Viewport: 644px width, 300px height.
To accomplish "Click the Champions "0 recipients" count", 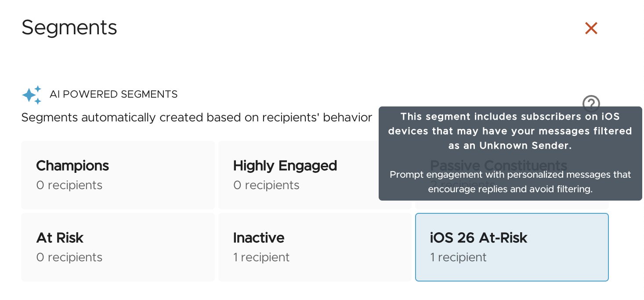I will click(69, 185).
